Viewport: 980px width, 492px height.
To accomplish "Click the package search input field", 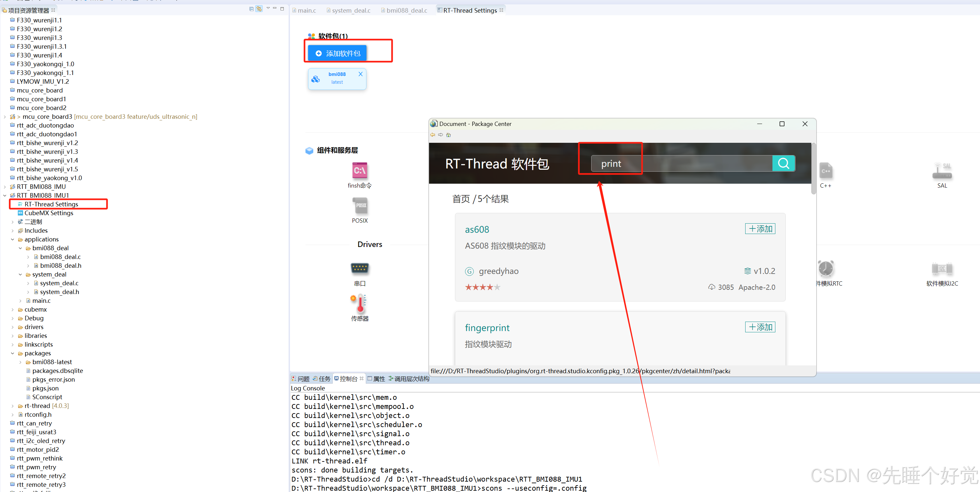I will tap(681, 163).
